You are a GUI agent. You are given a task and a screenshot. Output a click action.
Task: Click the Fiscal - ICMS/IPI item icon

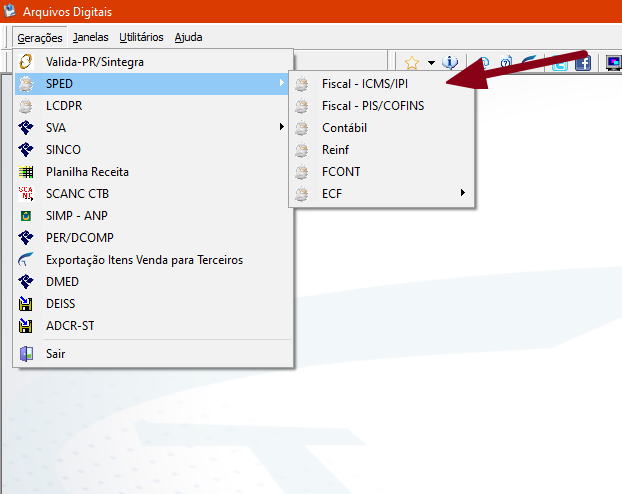[301, 84]
